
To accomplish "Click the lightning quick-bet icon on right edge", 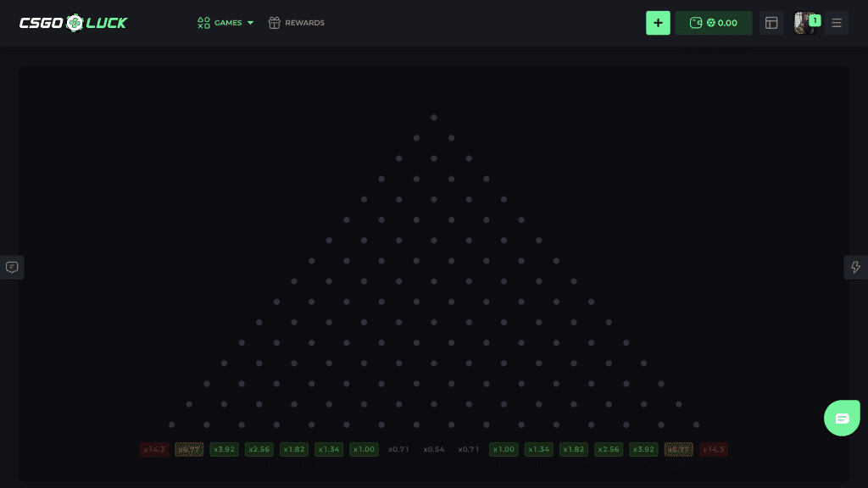I will click(855, 267).
